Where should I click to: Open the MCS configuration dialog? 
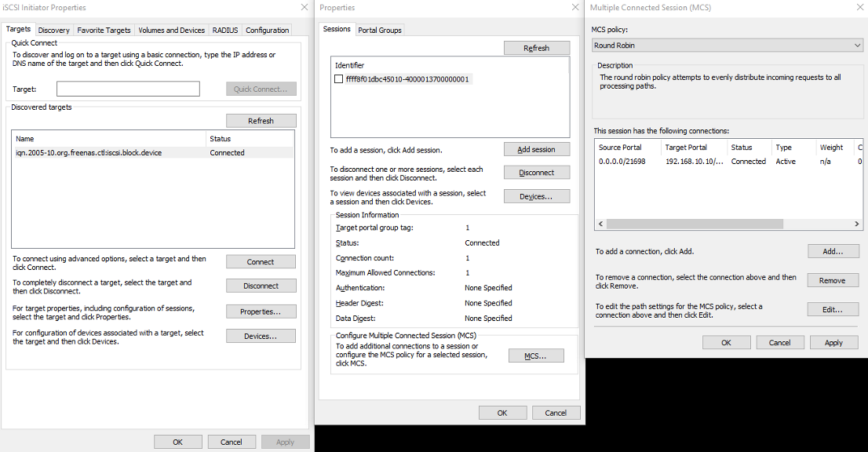pyautogui.click(x=536, y=355)
